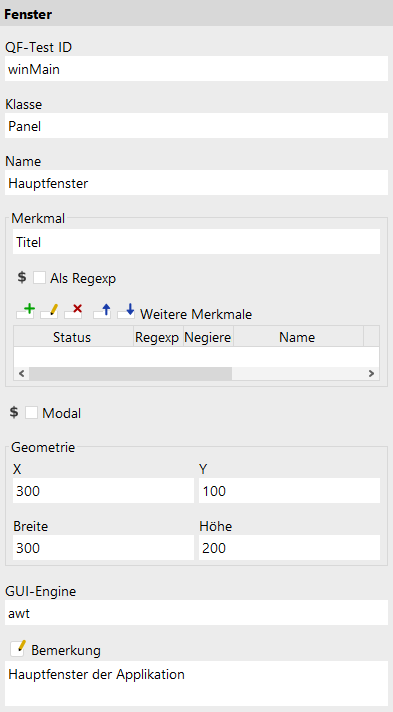
Task: Click the Fenster panel heading
Action: point(28,15)
